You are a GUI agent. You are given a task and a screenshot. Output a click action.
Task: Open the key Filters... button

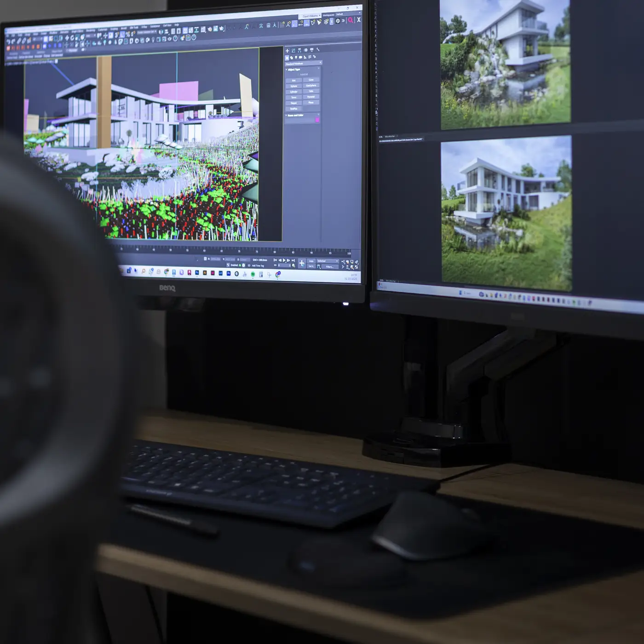330,267
